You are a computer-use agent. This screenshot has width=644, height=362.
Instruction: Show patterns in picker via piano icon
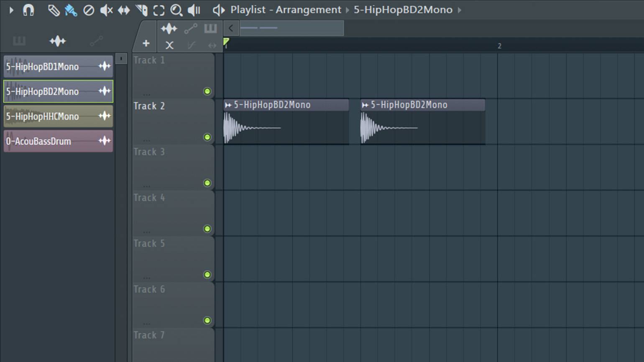click(19, 41)
